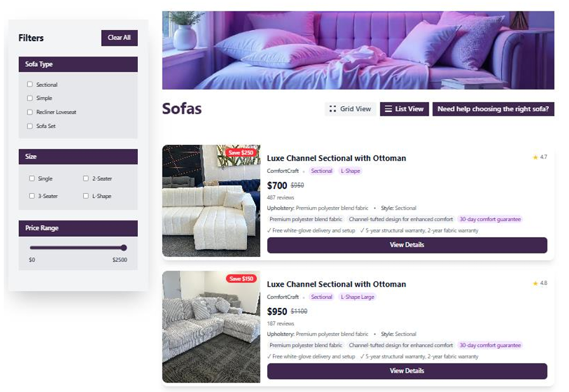Select the List View button
Viewport: 569px width, 392px height.
click(x=405, y=109)
